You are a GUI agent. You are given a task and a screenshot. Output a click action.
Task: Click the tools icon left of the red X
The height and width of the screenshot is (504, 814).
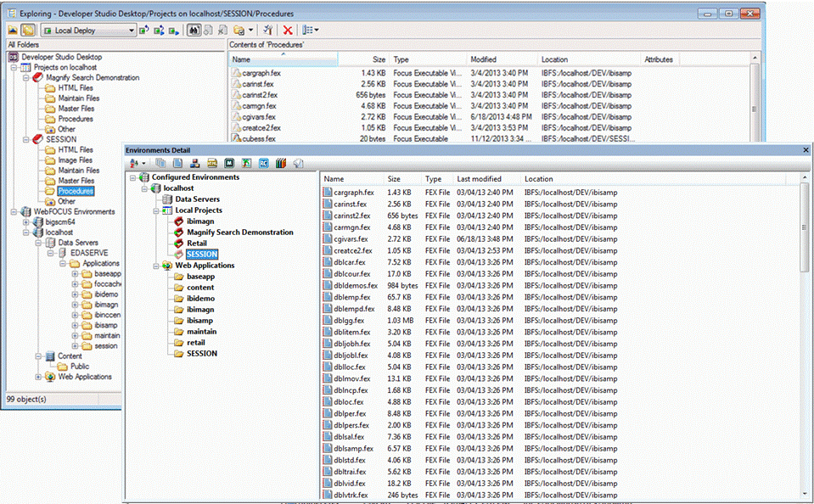(268, 30)
